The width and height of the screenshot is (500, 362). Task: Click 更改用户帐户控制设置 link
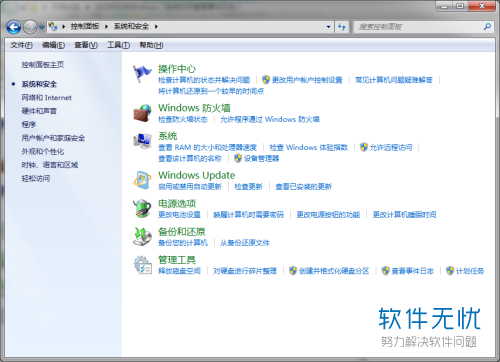[307, 80]
